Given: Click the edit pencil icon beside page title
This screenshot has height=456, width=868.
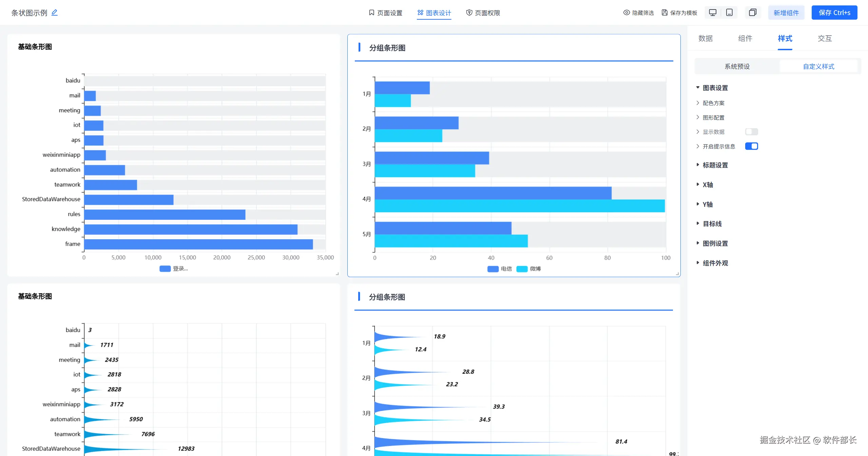Looking at the screenshot, I should point(54,13).
